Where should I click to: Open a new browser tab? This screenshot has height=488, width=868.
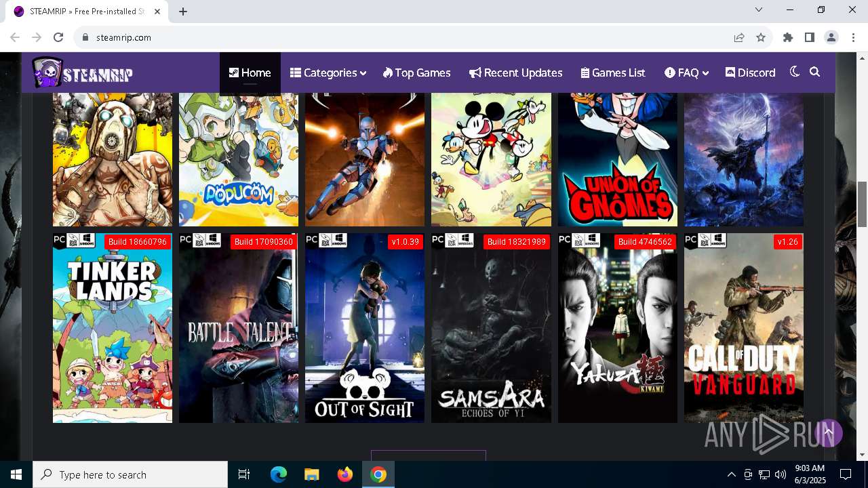183,12
